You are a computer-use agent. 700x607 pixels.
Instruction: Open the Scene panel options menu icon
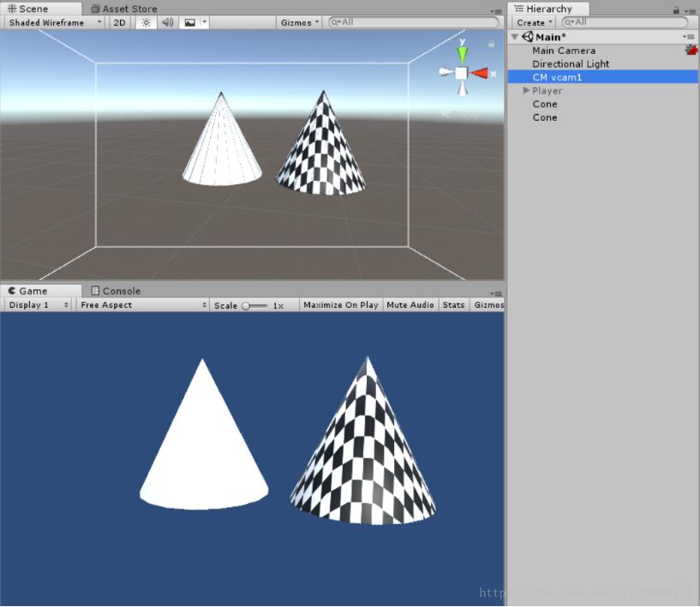(496, 12)
